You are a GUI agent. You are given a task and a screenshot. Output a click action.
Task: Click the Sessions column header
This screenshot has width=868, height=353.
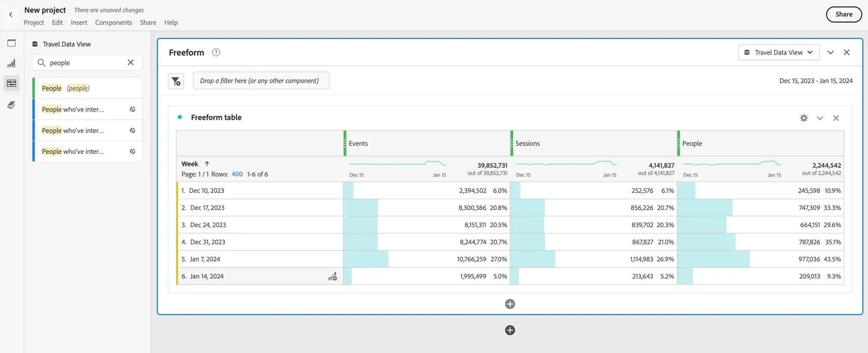click(x=594, y=144)
